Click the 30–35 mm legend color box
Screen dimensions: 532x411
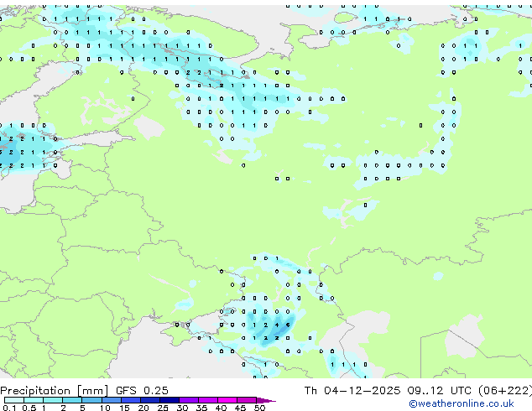pos(188,400)
